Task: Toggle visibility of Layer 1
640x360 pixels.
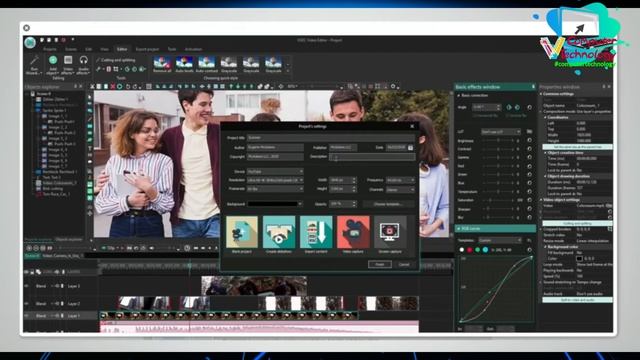Action: tap(27, 316)
